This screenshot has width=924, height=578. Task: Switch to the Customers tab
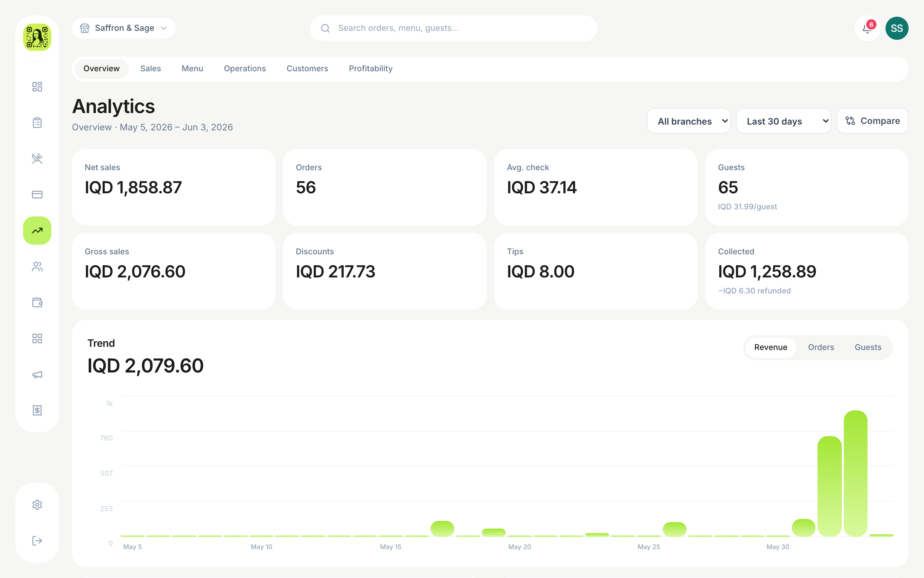click(x=307, y=69)
